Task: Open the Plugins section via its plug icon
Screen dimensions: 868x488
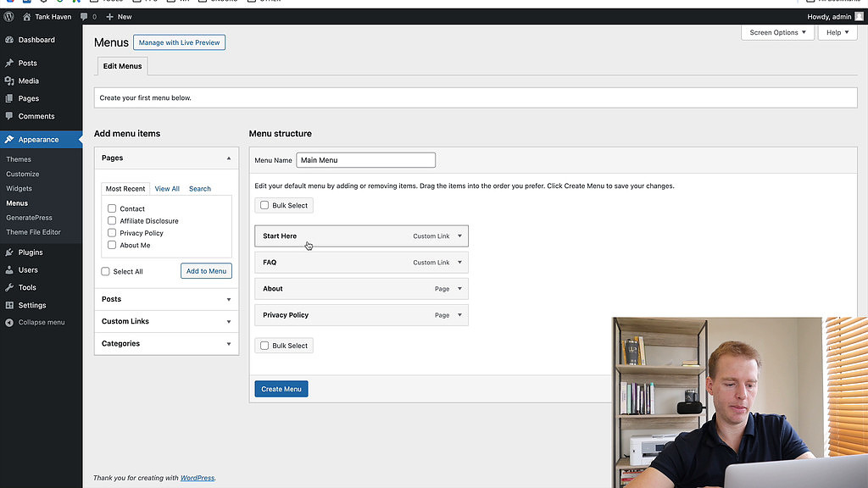Action: click(8, 252)
